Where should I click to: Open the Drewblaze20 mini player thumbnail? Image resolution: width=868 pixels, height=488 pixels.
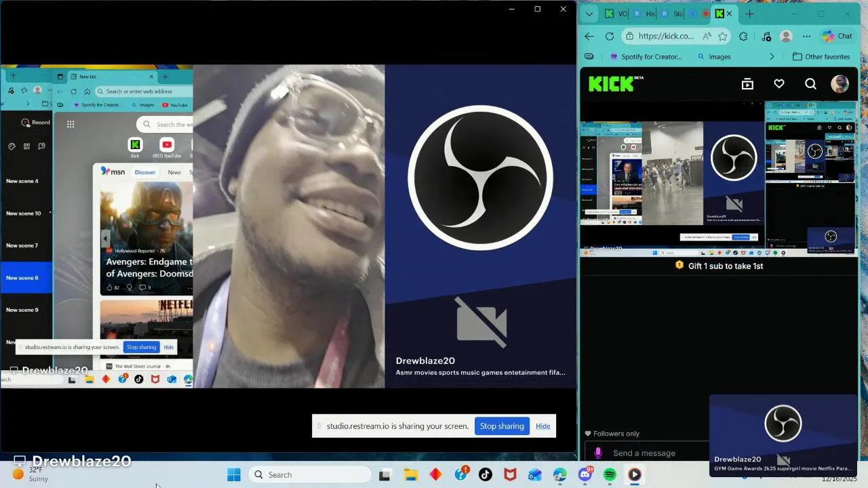point(783,435)
